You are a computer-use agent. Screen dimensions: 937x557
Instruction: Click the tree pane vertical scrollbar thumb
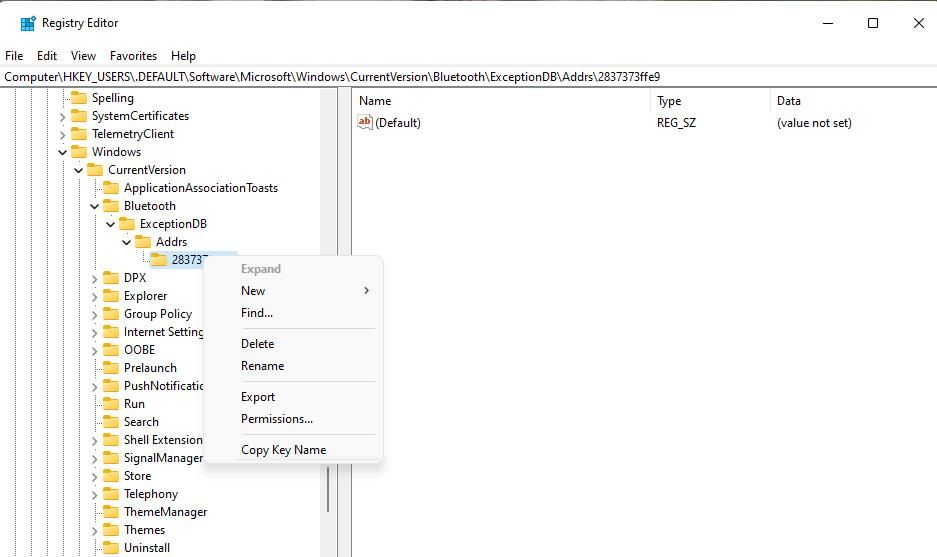328,489
